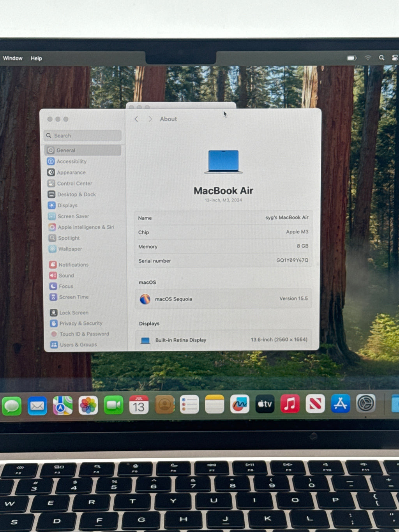Viewport: 399px width, 532px height.
Task: Open the Apple TV app in the Dock
Action: pyautogui.click(x=265, y=404)
